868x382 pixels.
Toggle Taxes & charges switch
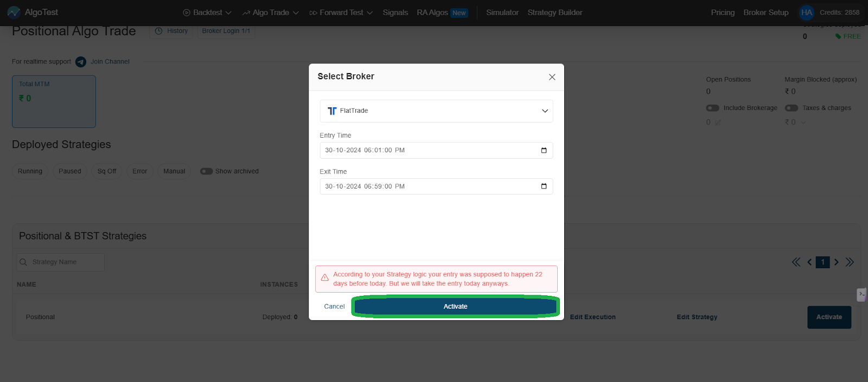click(792, 108)
